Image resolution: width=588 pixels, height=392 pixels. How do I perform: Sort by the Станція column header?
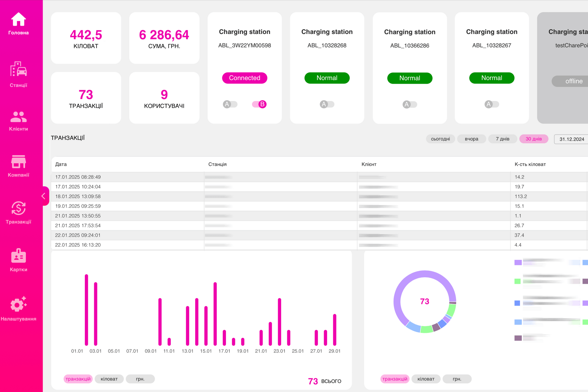[217, 164]
